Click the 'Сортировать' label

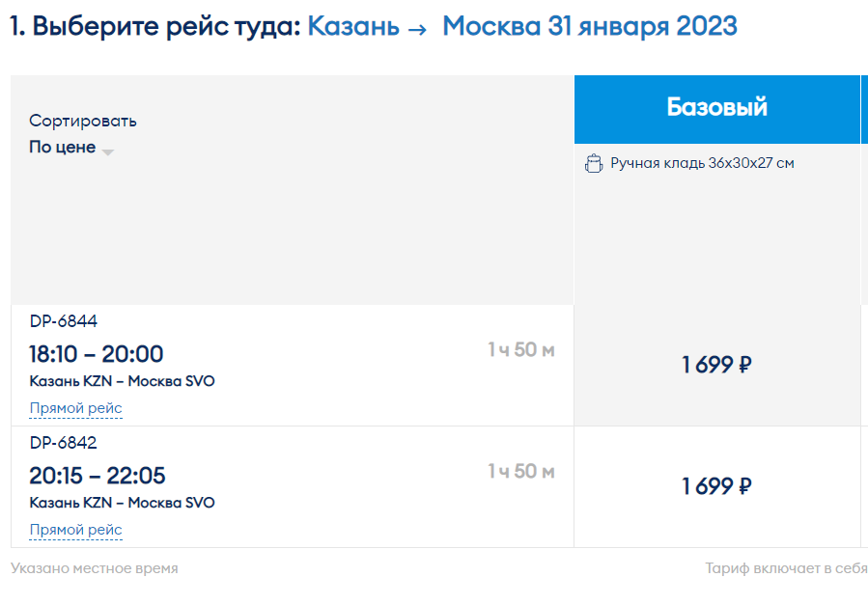(x=83, y=121)
